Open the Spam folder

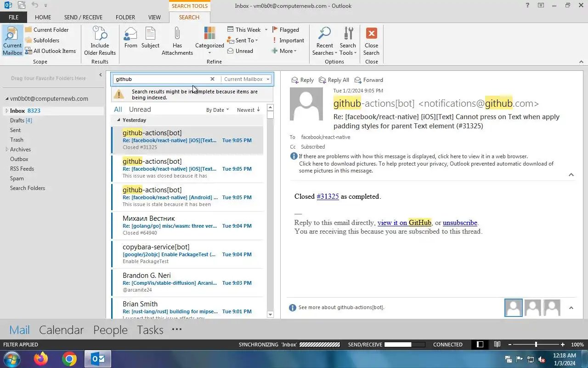(x=17, y=178)
